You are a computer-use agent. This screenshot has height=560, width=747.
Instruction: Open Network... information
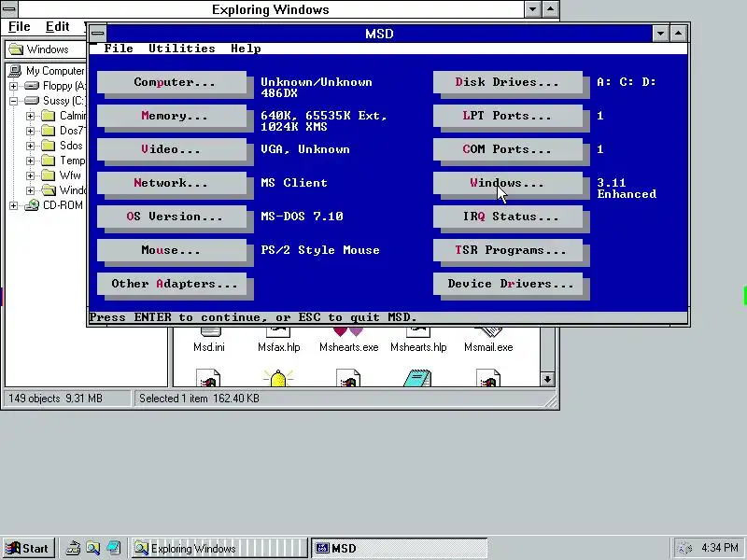pyautogui.click(x=172, y=183)
